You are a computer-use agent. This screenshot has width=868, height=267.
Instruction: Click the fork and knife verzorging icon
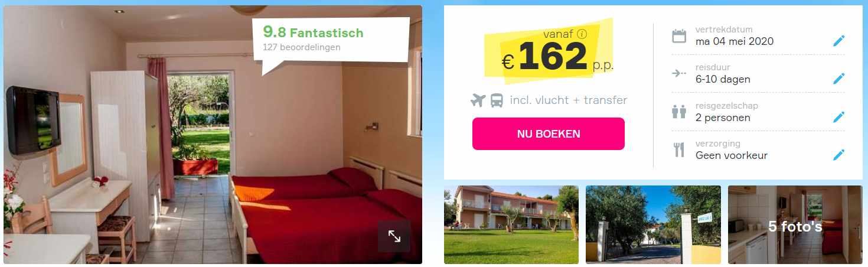tap(679, 149)
